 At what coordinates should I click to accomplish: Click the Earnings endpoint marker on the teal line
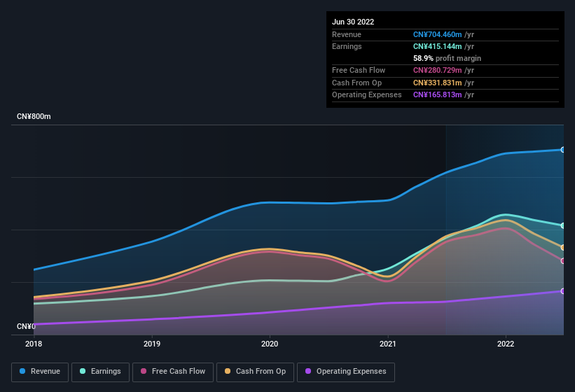click(x=563, y=225)
